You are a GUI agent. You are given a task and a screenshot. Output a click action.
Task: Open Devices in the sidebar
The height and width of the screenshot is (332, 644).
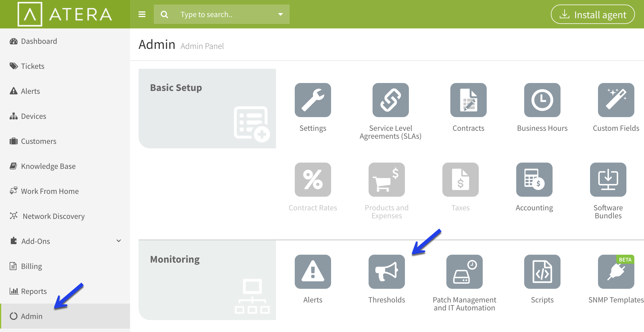coord(65,116)
